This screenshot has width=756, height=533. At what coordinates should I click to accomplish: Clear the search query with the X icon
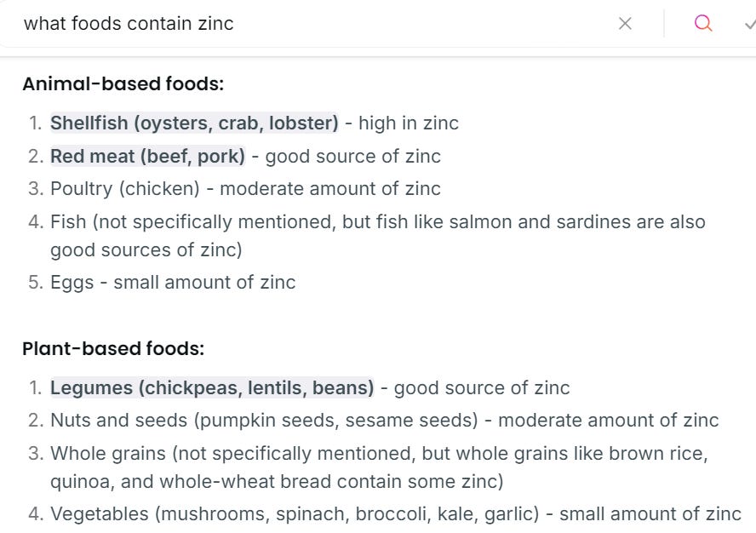pos(625,24)
